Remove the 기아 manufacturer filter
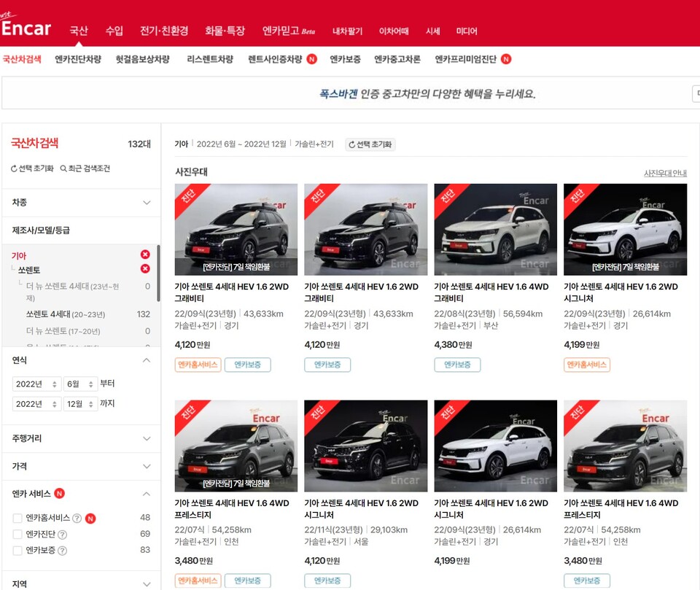 pos(145,255)
